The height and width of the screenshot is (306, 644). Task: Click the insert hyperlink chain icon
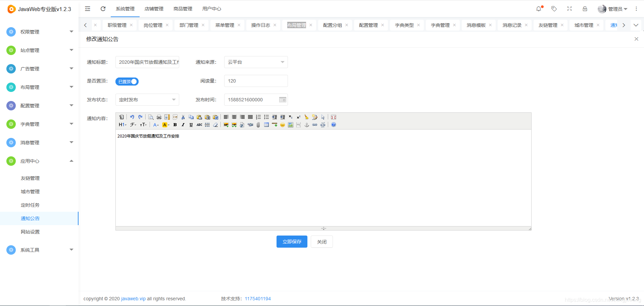315,125
